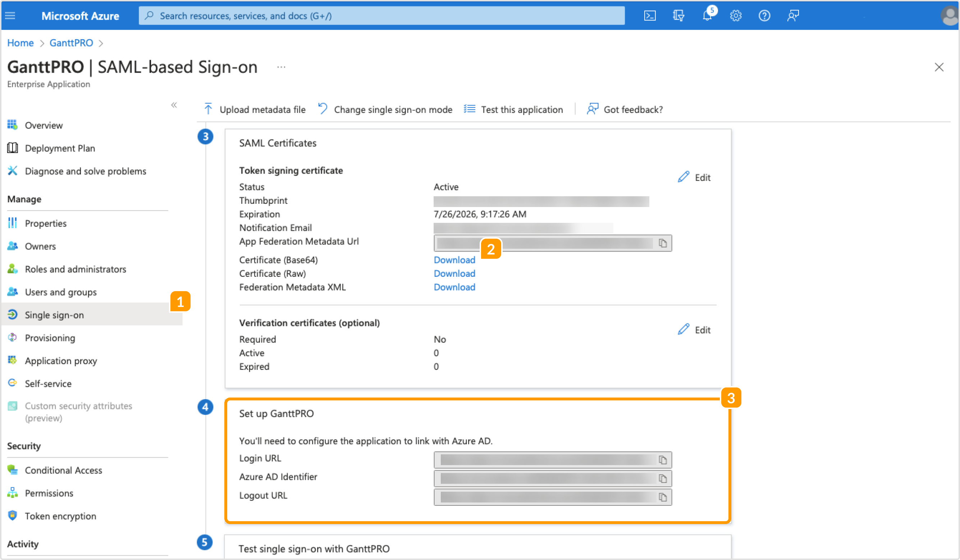Collapse the left navigation pane
The height and width of the screenshot is (560, 960).
tap(174, 105)
